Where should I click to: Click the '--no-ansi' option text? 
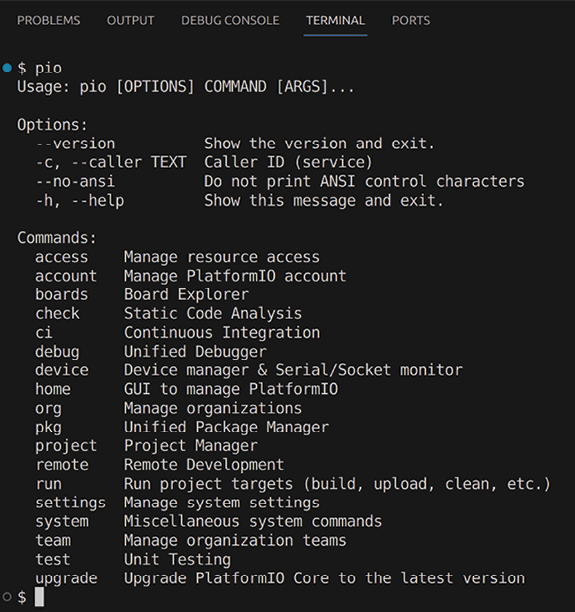click(x=75, y=181)
